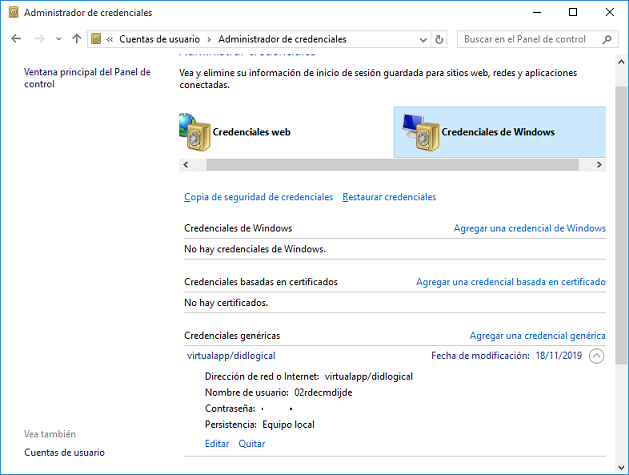
Task: Click the address bar credential folder icon
Action: pyautogui.click(x=96, y=39)
